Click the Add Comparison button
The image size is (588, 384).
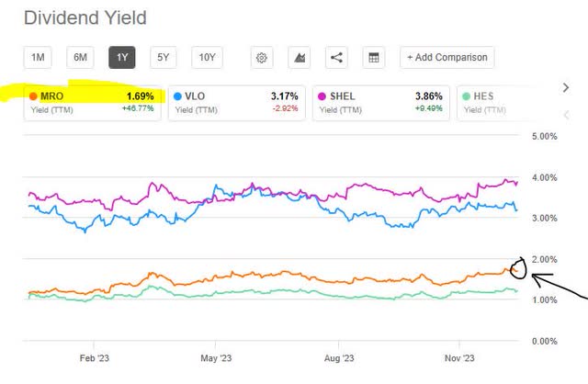[447, 58]
